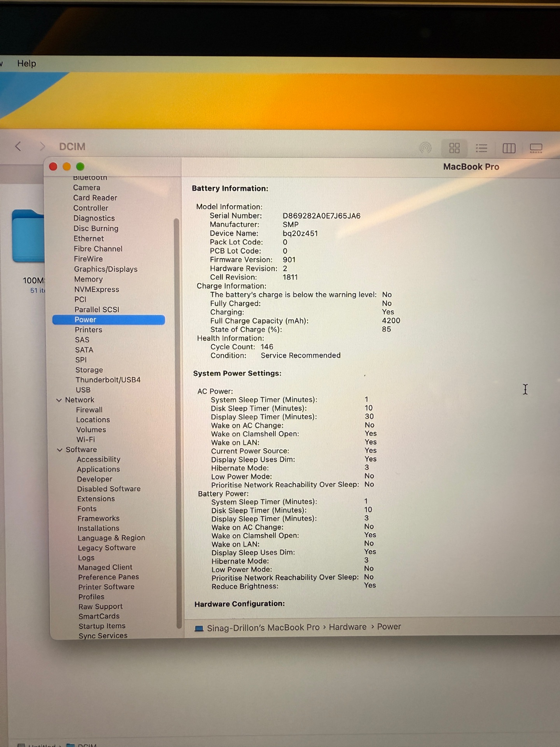Click the sidebar vertical scrollbar
The image size is (560, 747).
tap(177, 423)
